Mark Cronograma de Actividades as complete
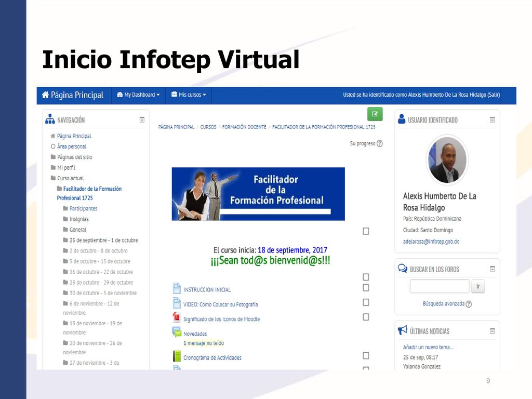This screenshot has height=399, width=532. pyautogui.click(x=366, y=355)
